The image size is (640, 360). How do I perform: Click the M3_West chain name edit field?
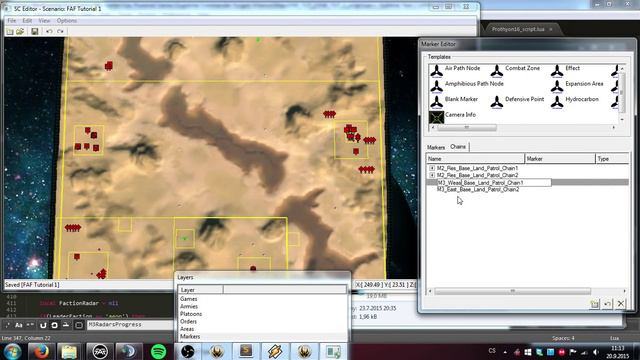494,182
